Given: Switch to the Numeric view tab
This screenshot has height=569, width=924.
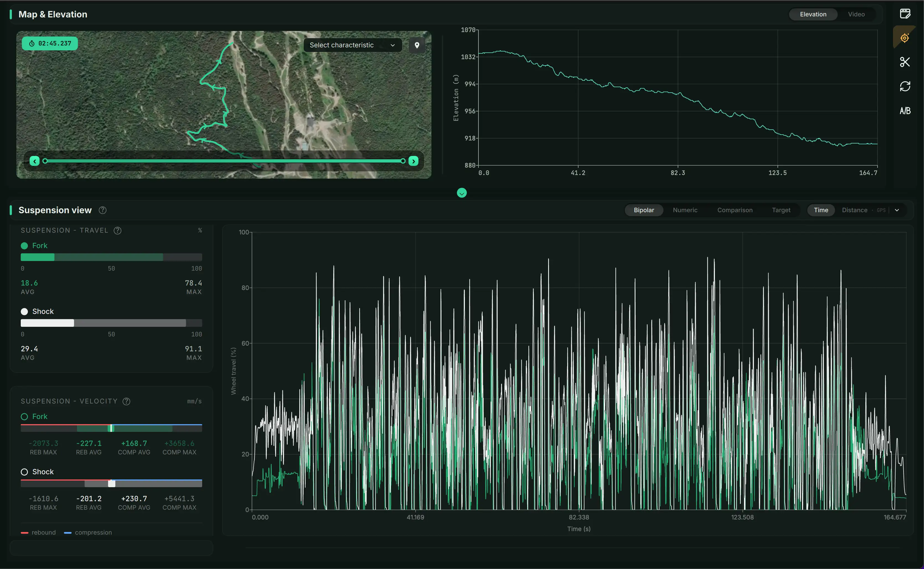Looking at the screenshot, I should [x=684, y=210].
